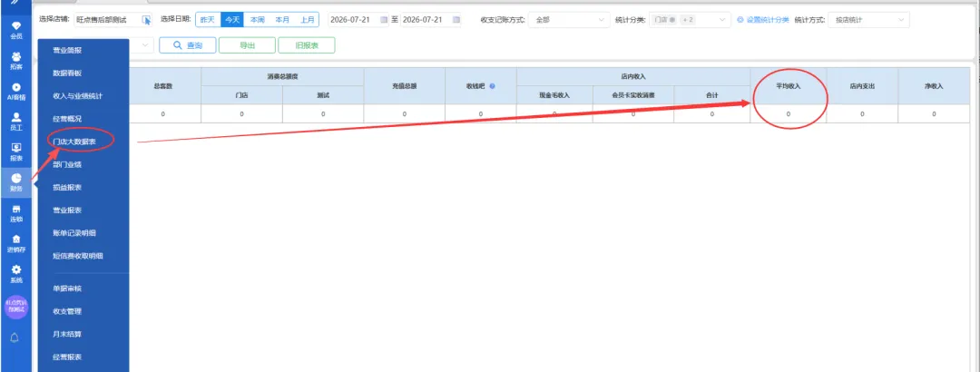Open the 连锁 sidebar section
Screen dimensions: 980x372
[16, 213]
